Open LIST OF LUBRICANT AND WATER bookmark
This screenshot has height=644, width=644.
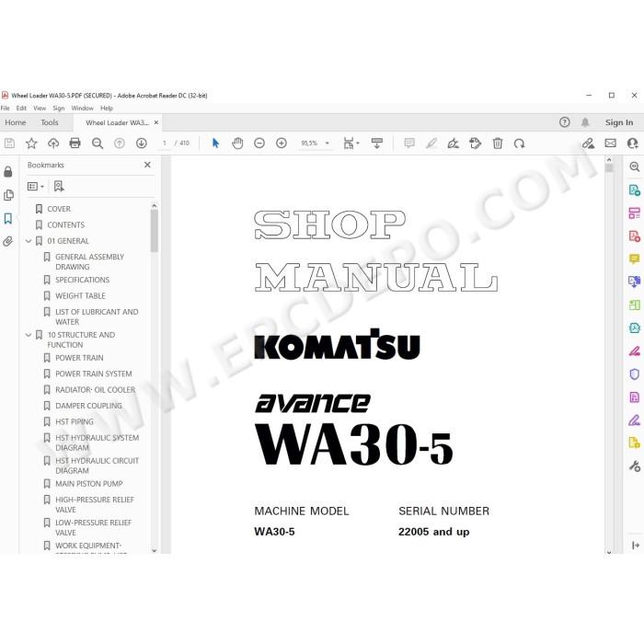pyautogui.click(x=97, y=317)
